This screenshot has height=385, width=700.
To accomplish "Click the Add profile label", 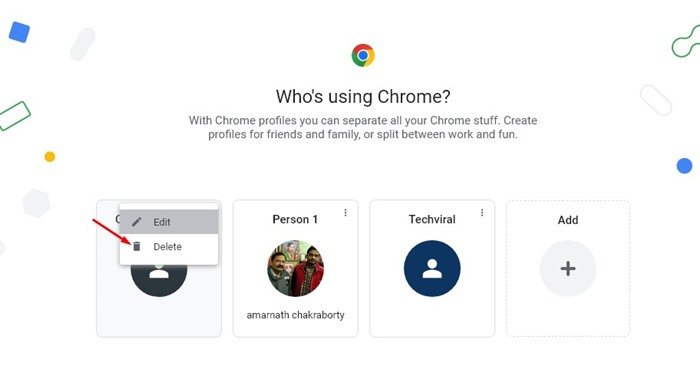I will [x=568, y=220].
